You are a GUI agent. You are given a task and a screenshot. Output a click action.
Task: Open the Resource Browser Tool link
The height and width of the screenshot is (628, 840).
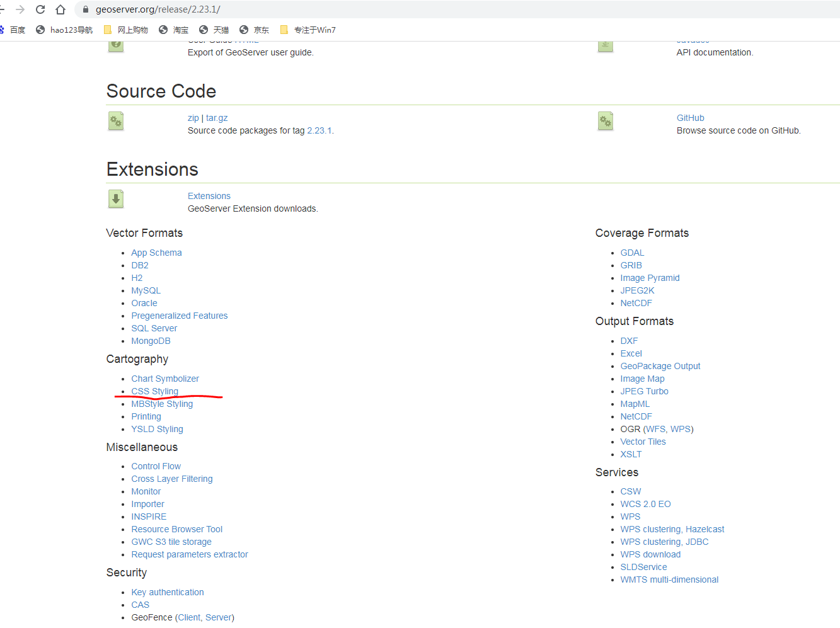(x=177, y=529)
